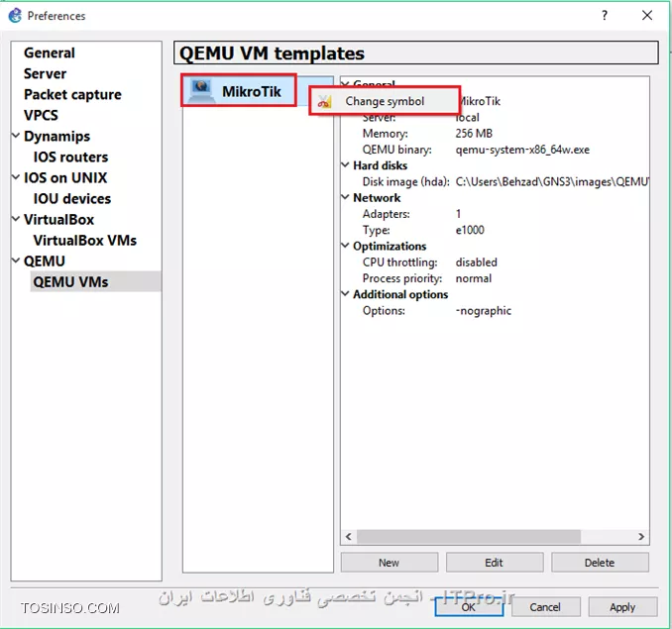Collapse the Hard disks section

346,164
